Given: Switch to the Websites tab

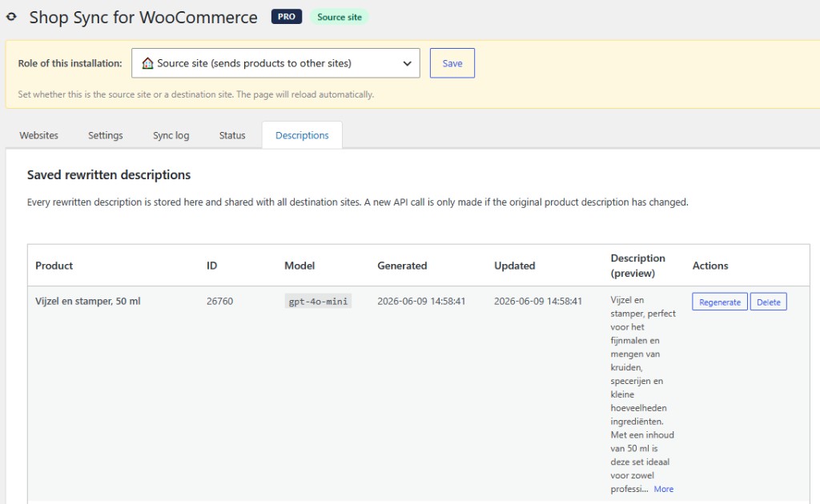Looking at the screenshot, I should 38,135.
